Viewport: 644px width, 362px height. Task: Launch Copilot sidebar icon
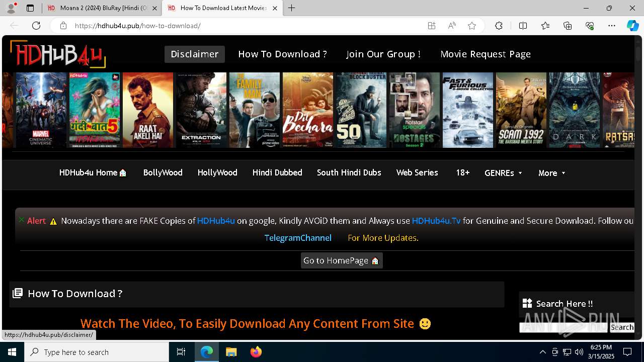(x=632, y=26)
